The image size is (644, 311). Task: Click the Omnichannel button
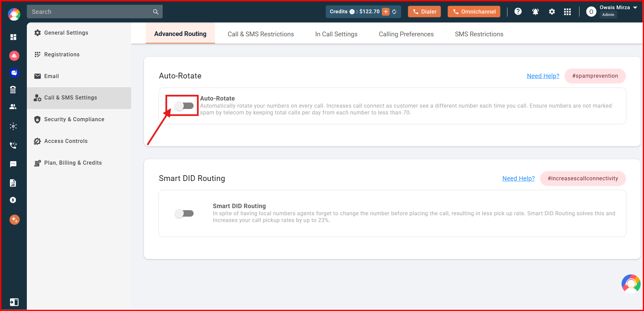click(x=474, y=12)
